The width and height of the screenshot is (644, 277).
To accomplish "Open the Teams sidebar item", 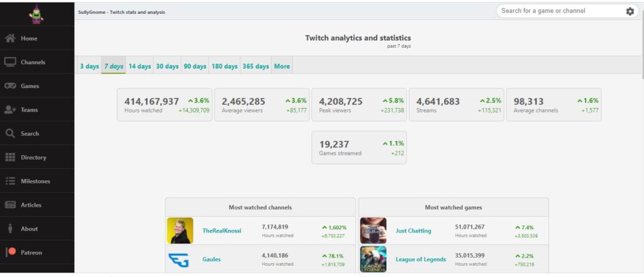I will [x=37, y=109].
